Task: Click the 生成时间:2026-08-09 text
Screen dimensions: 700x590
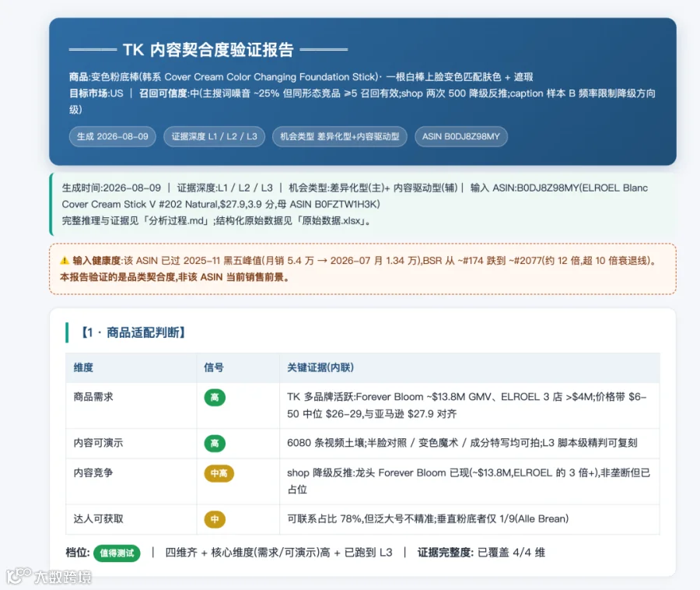Action: pyautogui.click(x=111, y=188)
